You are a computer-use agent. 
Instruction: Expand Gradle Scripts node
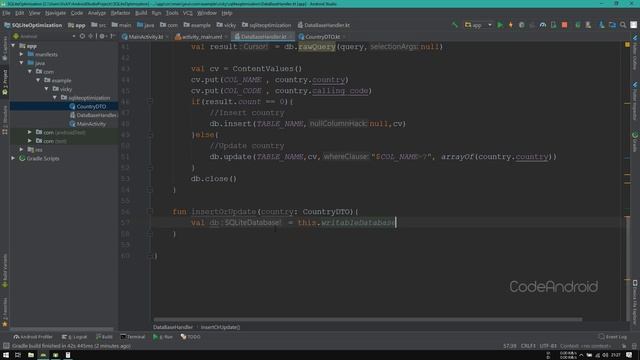coord(13,158)
